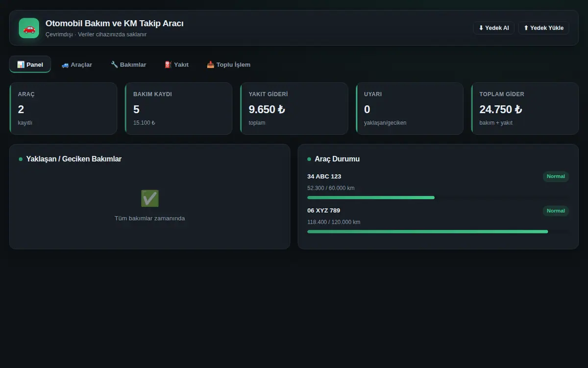Click the Yaklaşan / Geciken Bakımlar heading
The width and height of the screenshot is (588, 368).
pos(74,159)
